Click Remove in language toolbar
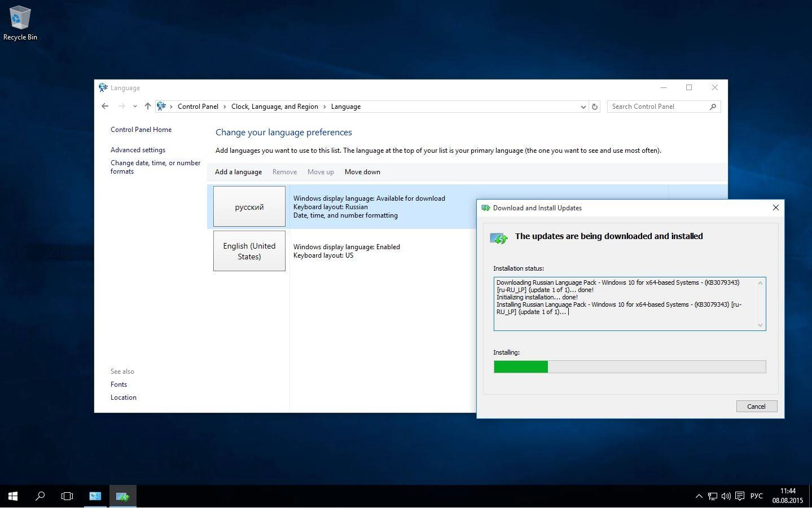 284,172
